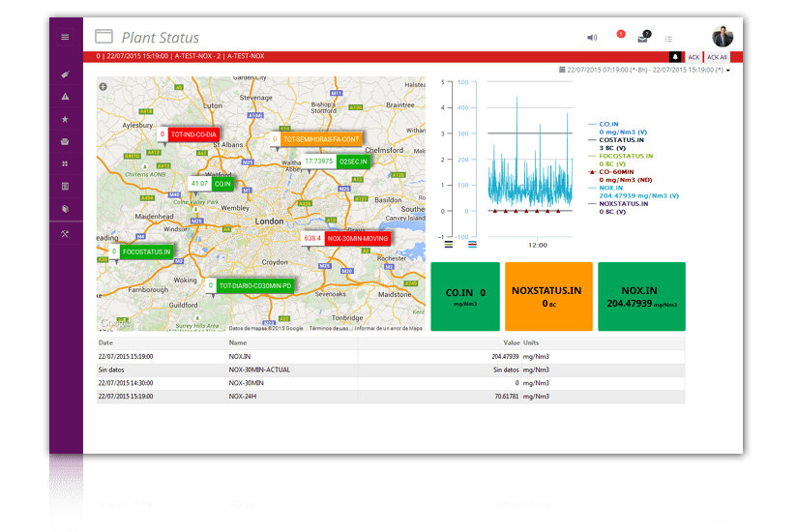Click the ACK All button

point(717,57)
